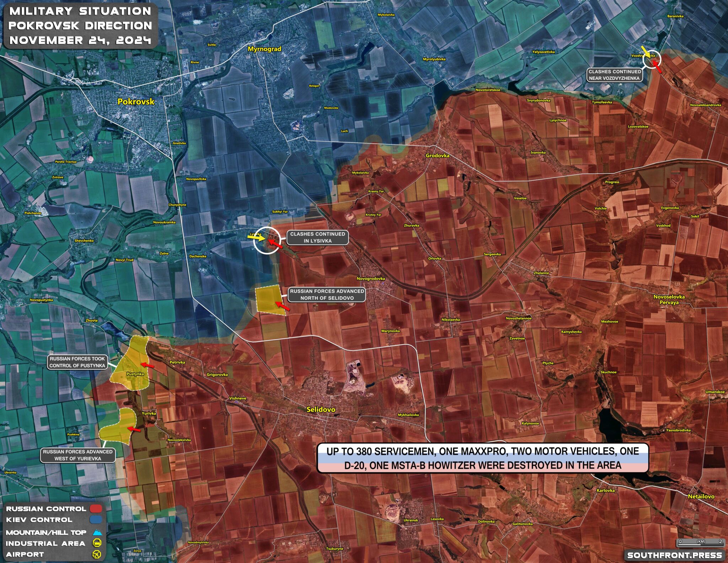The height and width of the screenshot is (563, 728).
Task: Click the red arrow west of Yurivka
Action: coord(134,430)
